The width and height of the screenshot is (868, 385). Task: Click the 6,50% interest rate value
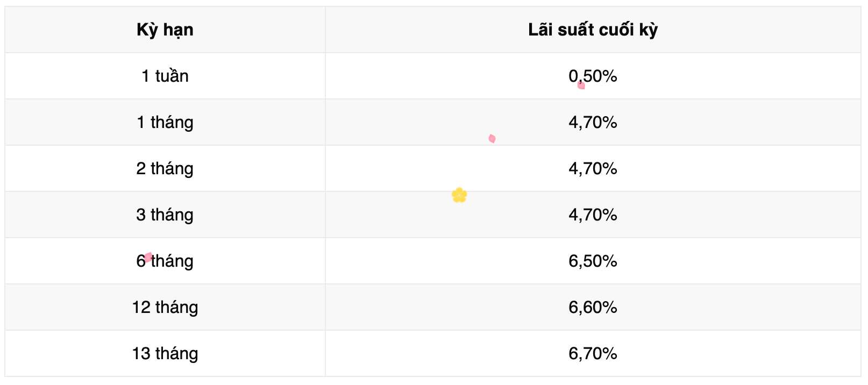pos(593,261)
